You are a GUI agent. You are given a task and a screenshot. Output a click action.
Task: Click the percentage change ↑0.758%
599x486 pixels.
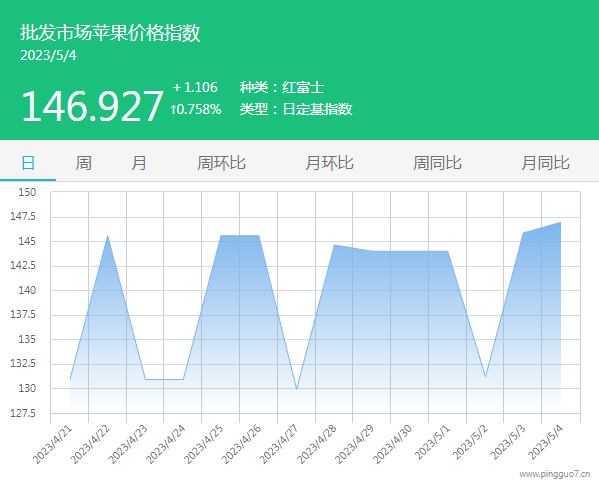(196, 110)
